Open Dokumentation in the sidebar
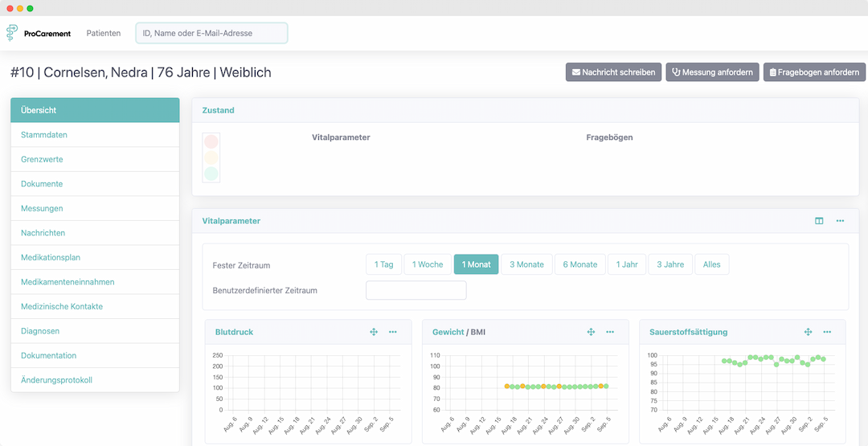The width and height of the screenshot is (868, 446). 95,355
